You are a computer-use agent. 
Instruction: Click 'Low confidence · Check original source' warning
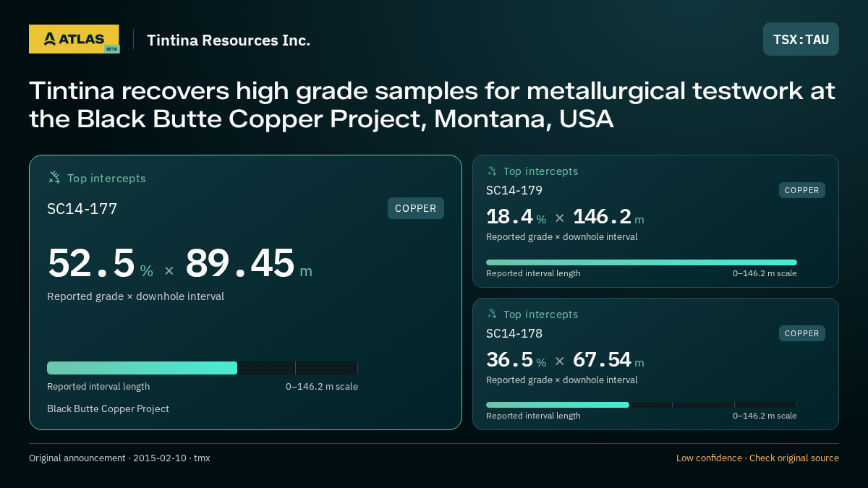[x=757, y=458]
